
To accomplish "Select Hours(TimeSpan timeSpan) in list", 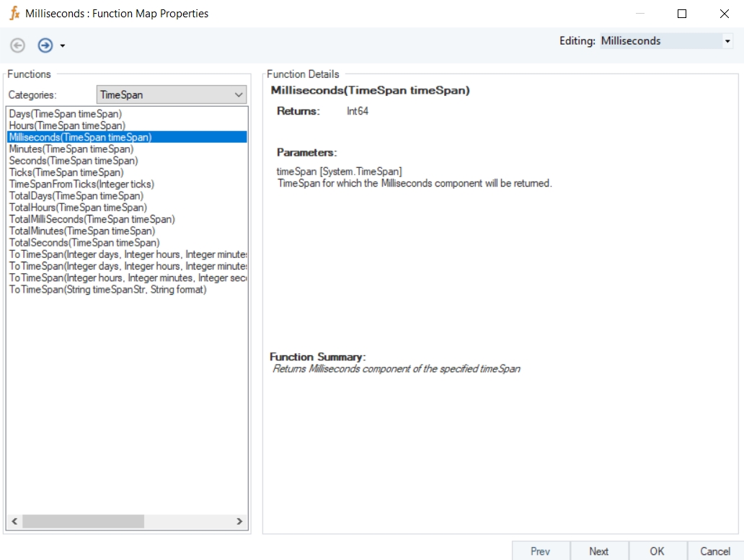I will (x=67, y=125).
